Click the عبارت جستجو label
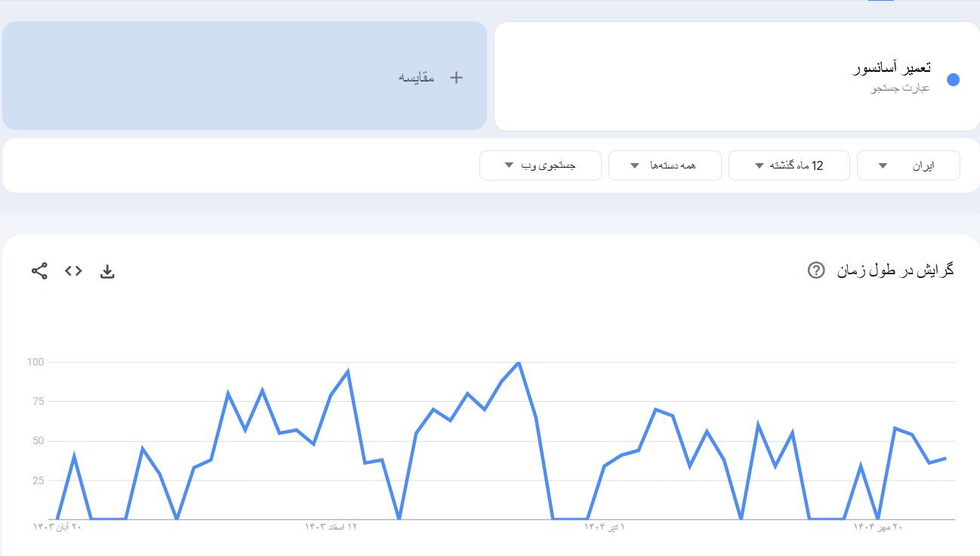 [901, 87]
